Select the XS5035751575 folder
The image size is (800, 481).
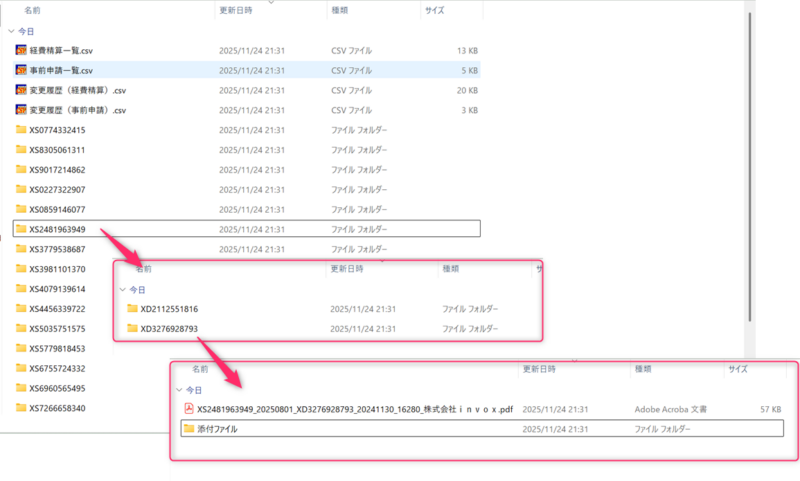57,329
